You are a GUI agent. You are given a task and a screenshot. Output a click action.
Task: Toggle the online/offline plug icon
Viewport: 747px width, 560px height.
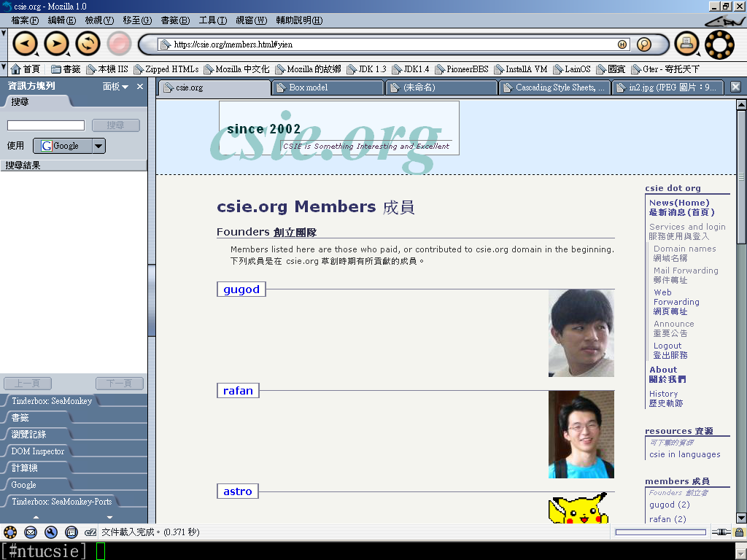point(721,532)
